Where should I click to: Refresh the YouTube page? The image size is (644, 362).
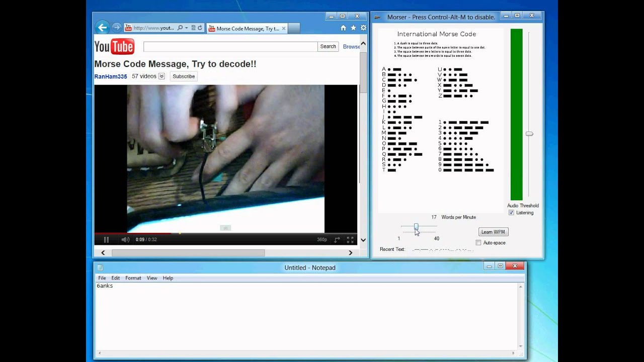click(x=200, y=28)
